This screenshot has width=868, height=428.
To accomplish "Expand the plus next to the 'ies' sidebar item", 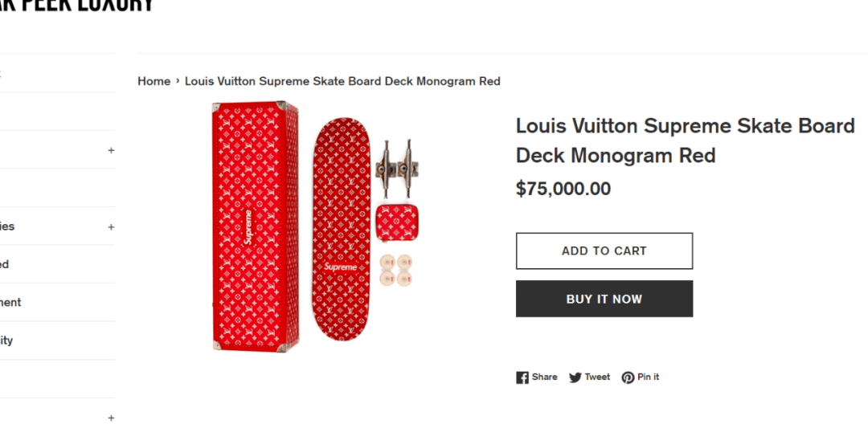I will 111,226.
